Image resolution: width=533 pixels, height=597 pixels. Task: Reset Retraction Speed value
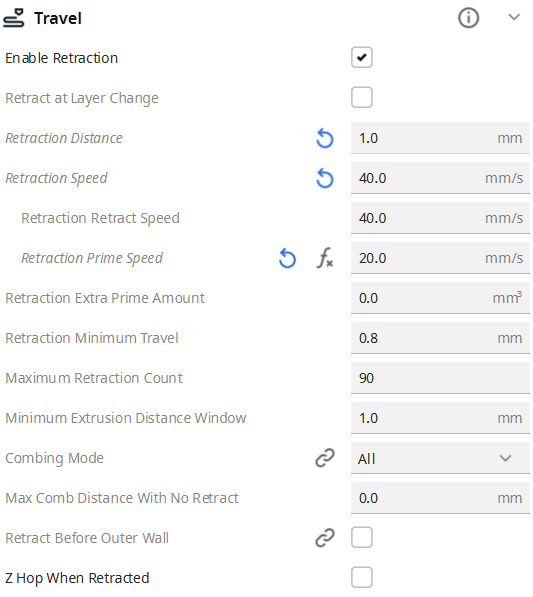pyautogui.click(x=325, y=178)
